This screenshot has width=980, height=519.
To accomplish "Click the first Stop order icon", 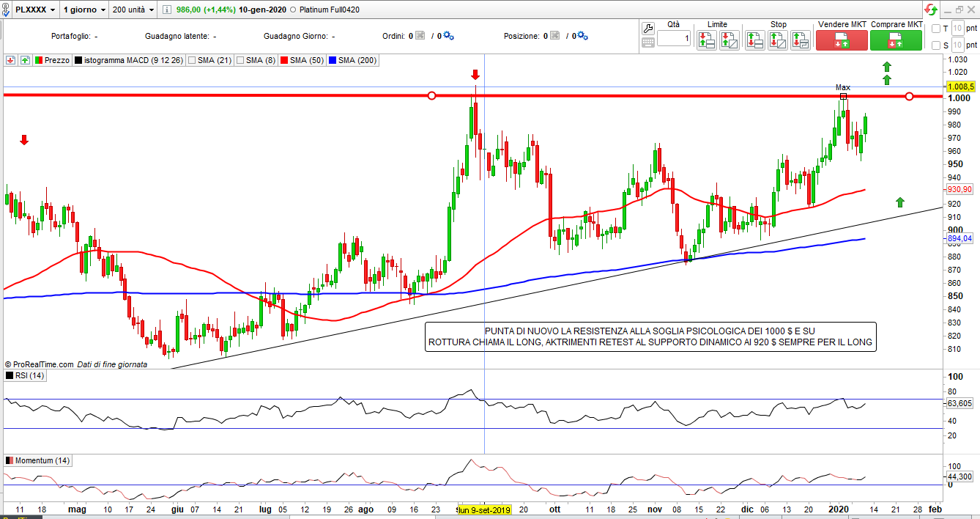I will pos(755,40).
